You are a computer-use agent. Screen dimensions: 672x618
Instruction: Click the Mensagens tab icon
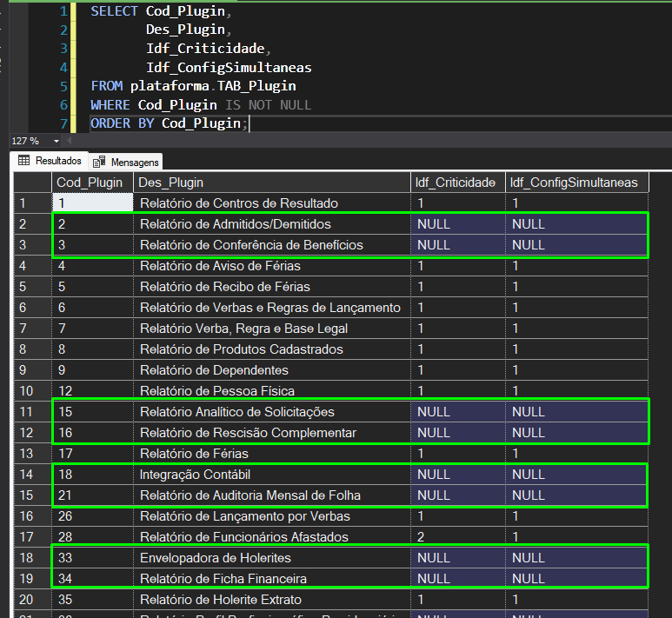point(99,162)
